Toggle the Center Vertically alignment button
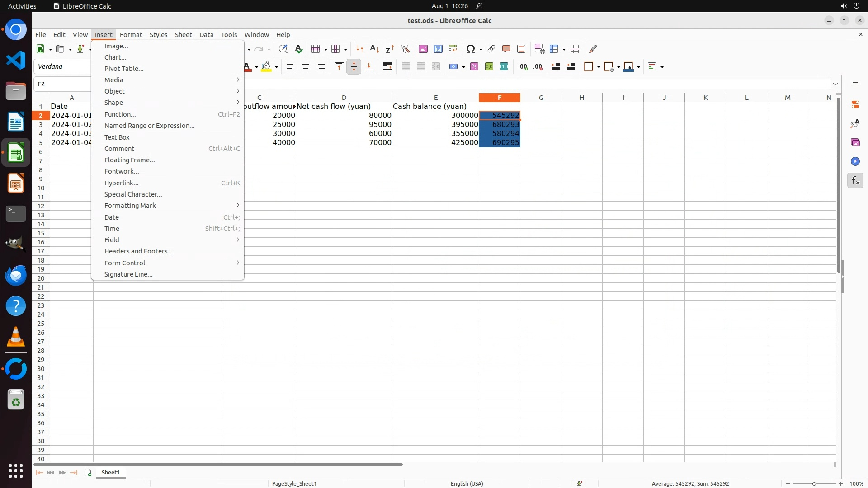 point(354,67)
